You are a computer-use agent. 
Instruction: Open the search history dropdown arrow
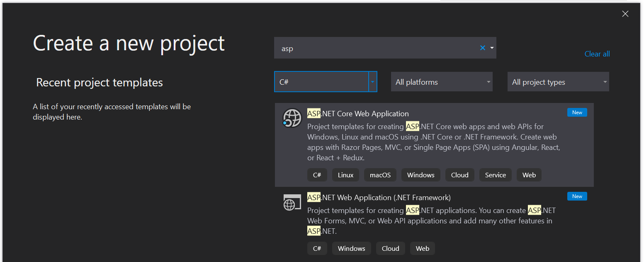[x=492, y=48]
